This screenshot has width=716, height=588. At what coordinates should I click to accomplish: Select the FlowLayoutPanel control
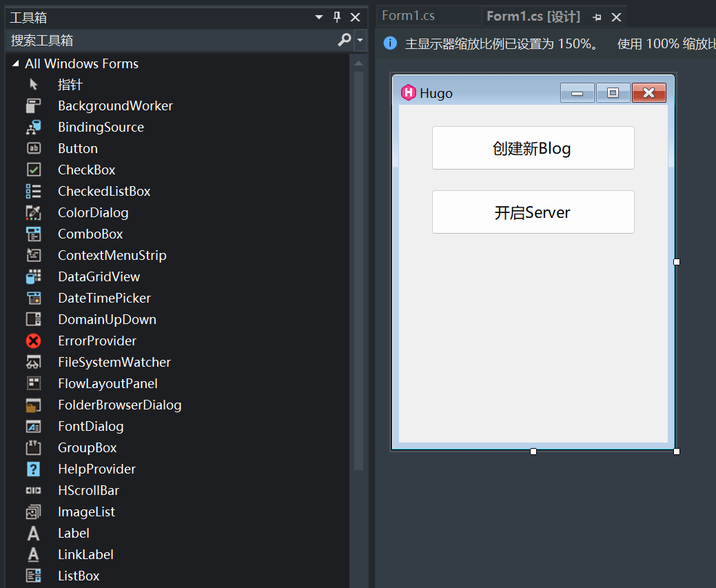[107, 383]
